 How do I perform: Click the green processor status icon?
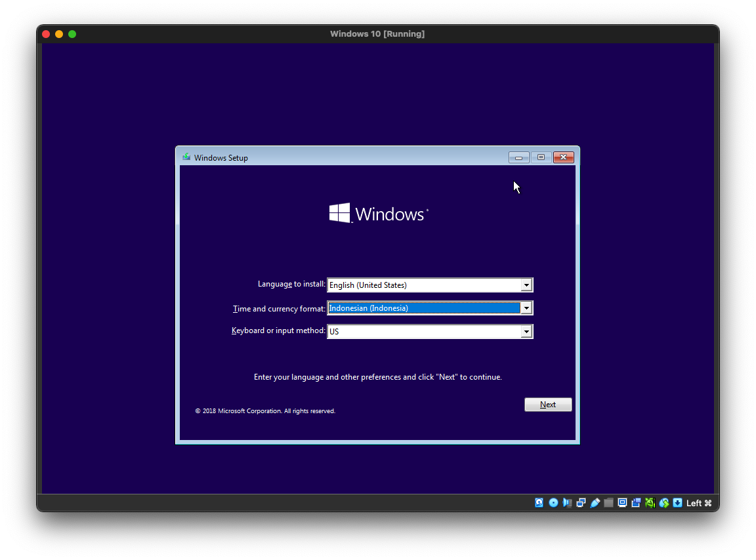pyautogui.click(x=650, y=503)
